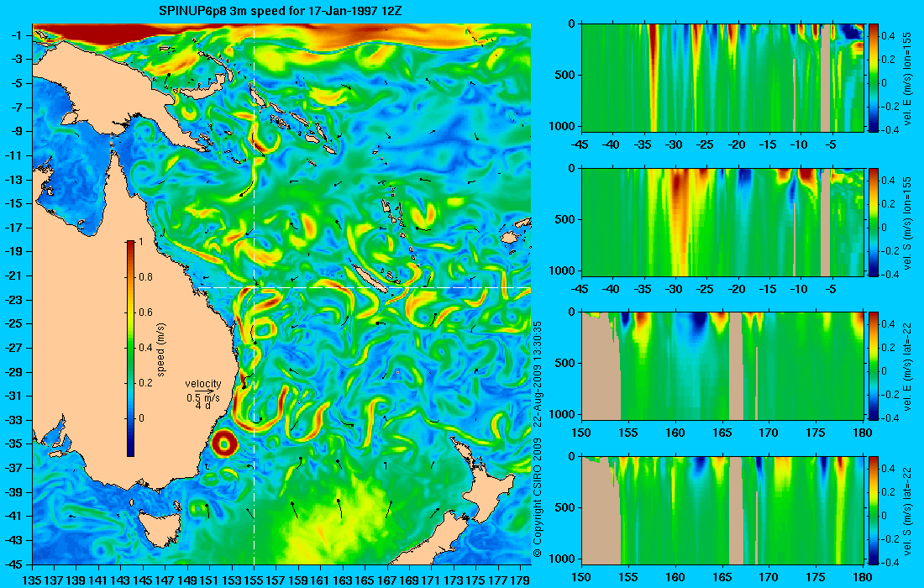This screenshot has width=924, height=588.
Task: Click the "0.8" tick on the speed colorbar
Action: click(145, 277)
